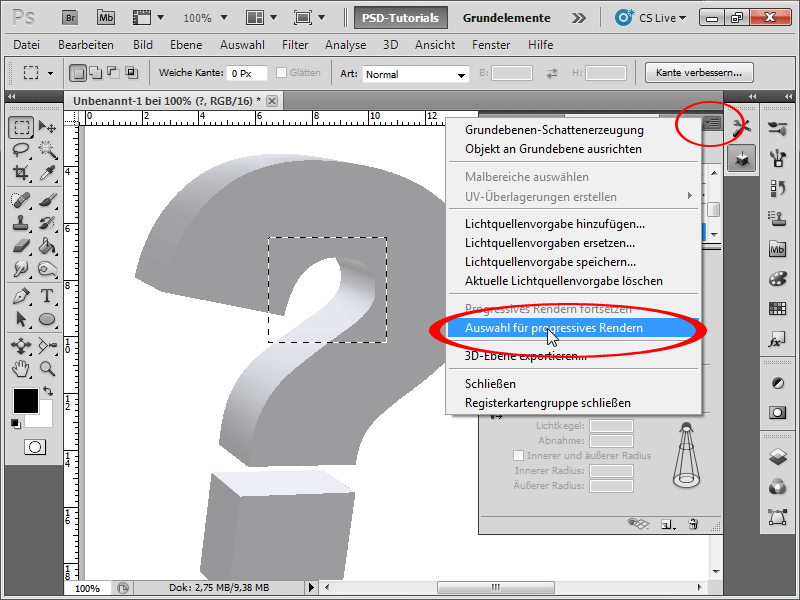800x600 pixels.
Task: Click the status bar zoom 100% field
Action: click(x=87, y=588)
